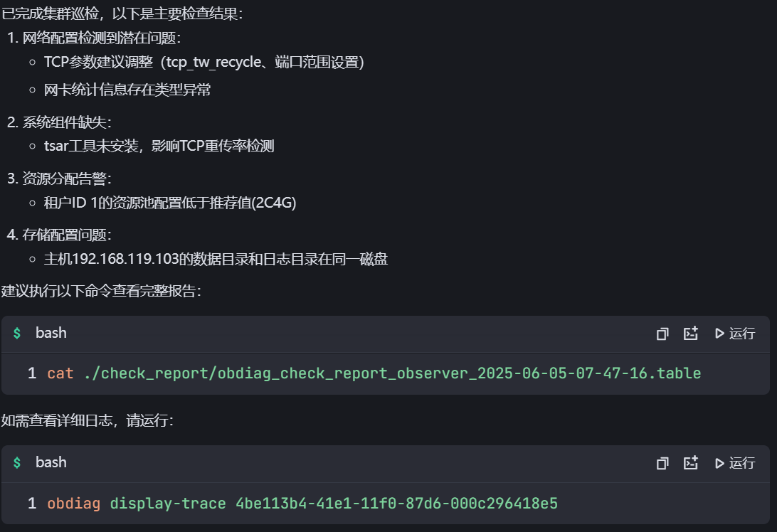The width and height of the screenshot is (777, 532).
Task: Click the bash label on the second code block
Action: [51, 463]
